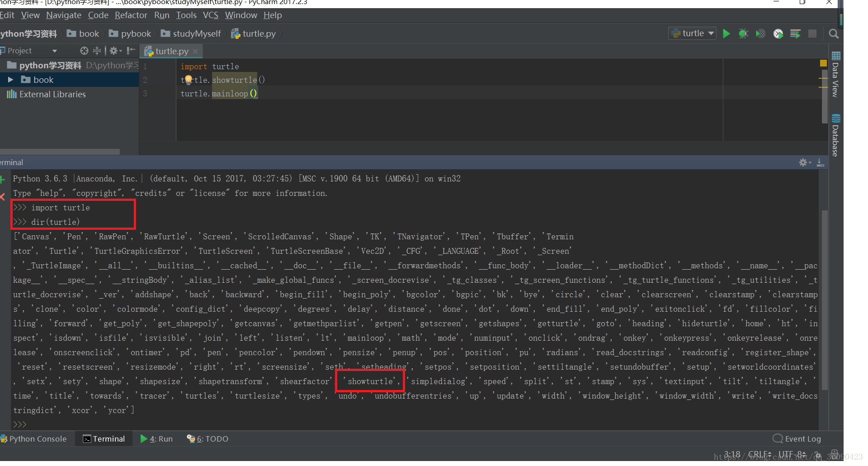Click book breadcrumb in navigation bar
The height and width of the screenshot is (466, 868).
[x=83, y=33]
